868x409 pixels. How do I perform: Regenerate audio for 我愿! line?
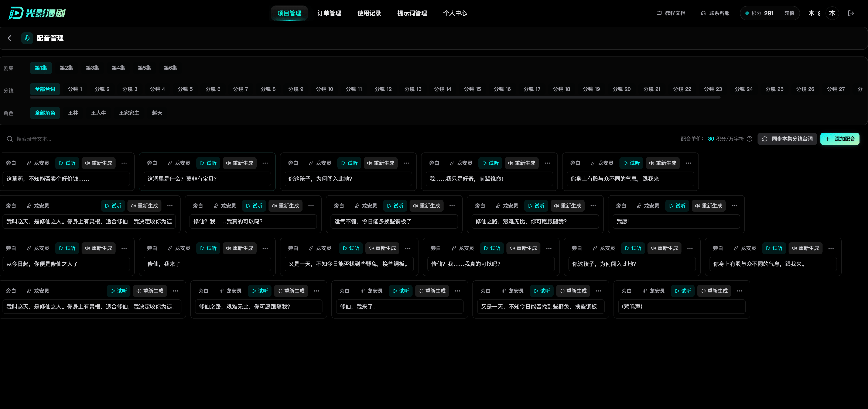click(x=709, y=206)
